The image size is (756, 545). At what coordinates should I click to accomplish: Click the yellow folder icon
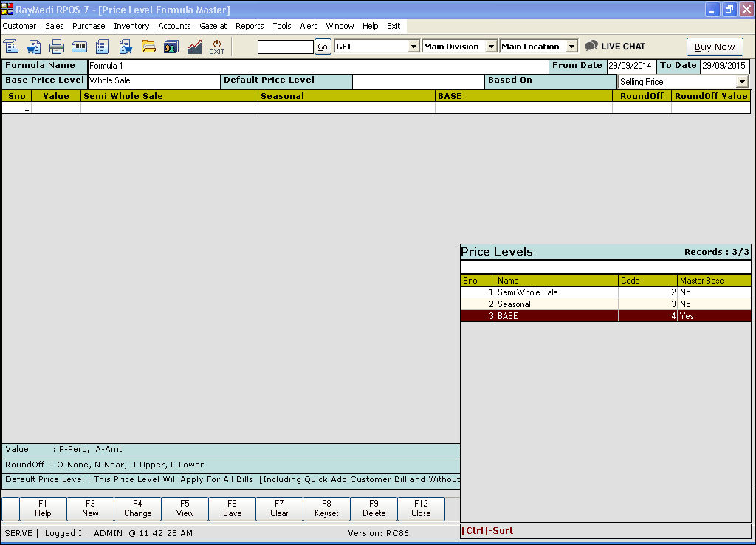tap(148, 47)
